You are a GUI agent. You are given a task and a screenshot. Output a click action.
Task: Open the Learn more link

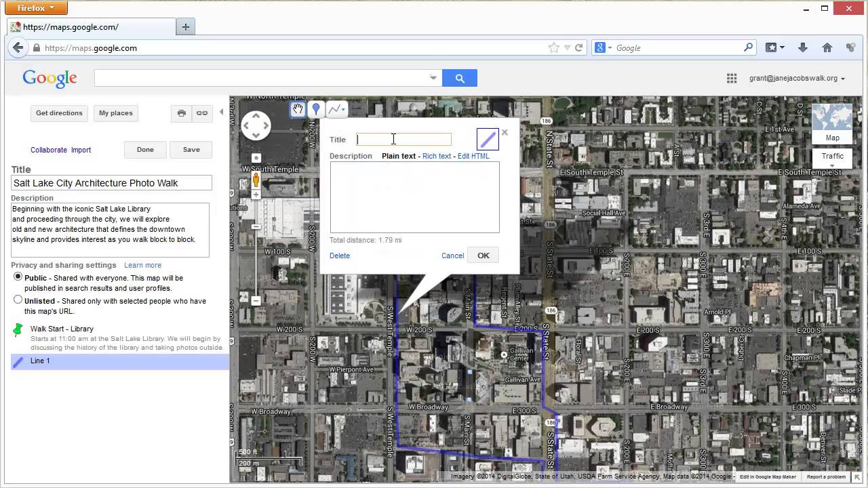(142, 265)
